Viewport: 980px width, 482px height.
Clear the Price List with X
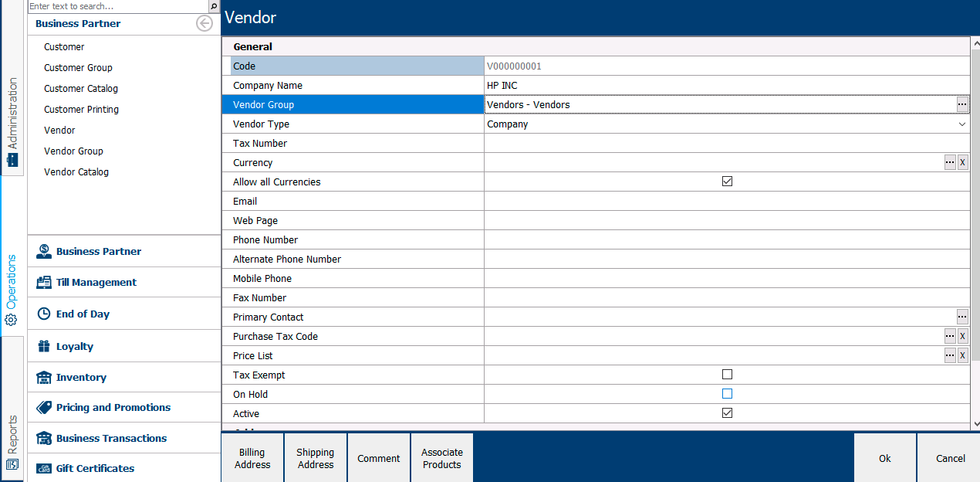point(962,355)
